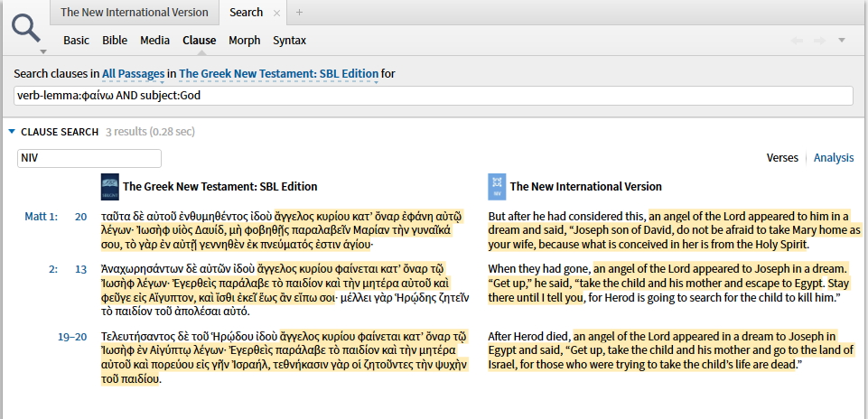Click 'After Herod died' in NIV text
Viewport: 868px width, 419px height.
(528, 337)
